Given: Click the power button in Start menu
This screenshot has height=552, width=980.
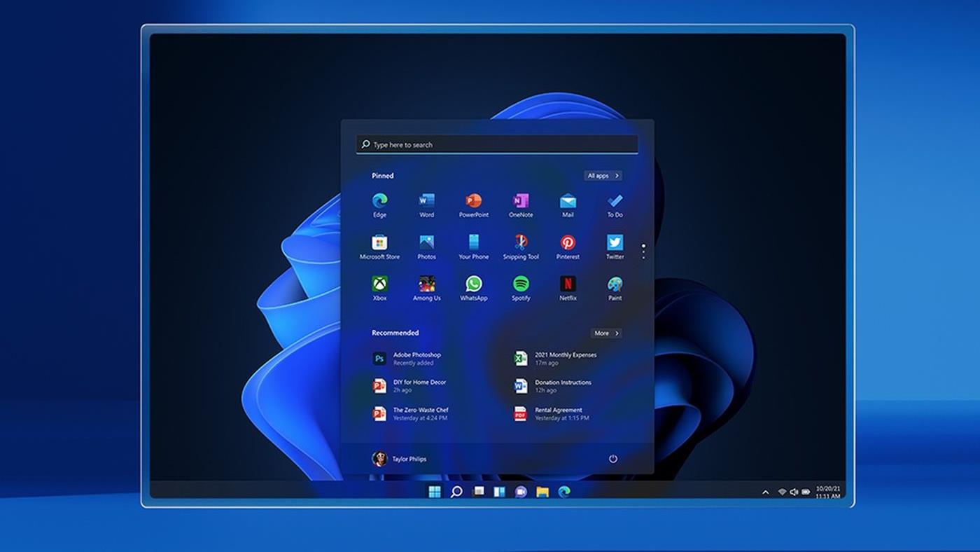Looking at the screenshot, I should pos(612,459).
